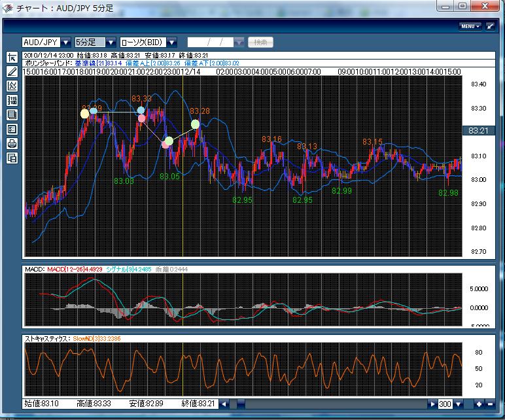Click the light yellow trendline anchor point
Image resolution: width=505 pixels, height=420 pixels.
pos(84,114)
